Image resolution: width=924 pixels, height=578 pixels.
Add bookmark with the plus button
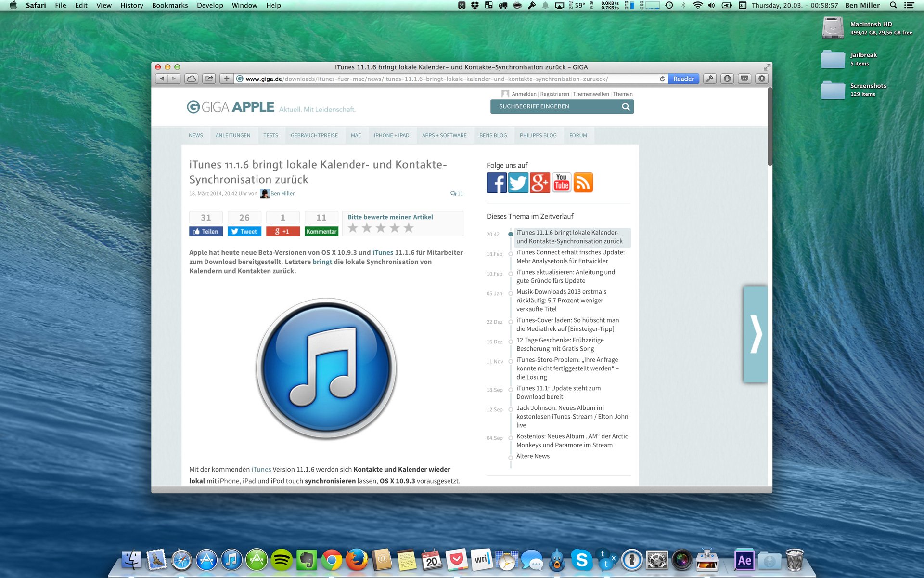pos(227,79)
